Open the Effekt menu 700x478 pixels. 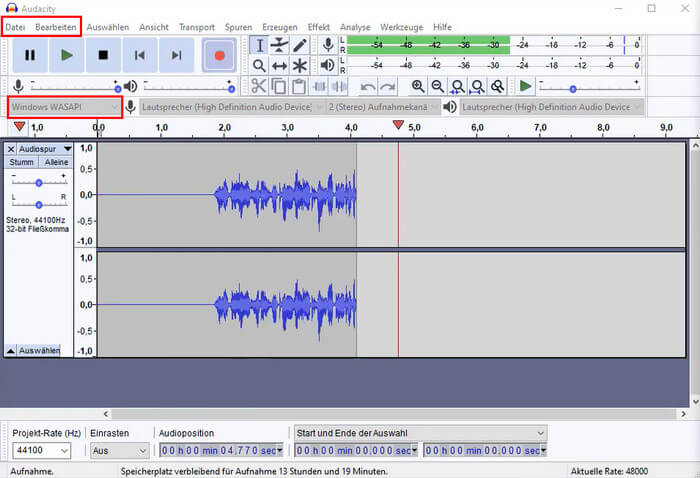click(319, 27)
